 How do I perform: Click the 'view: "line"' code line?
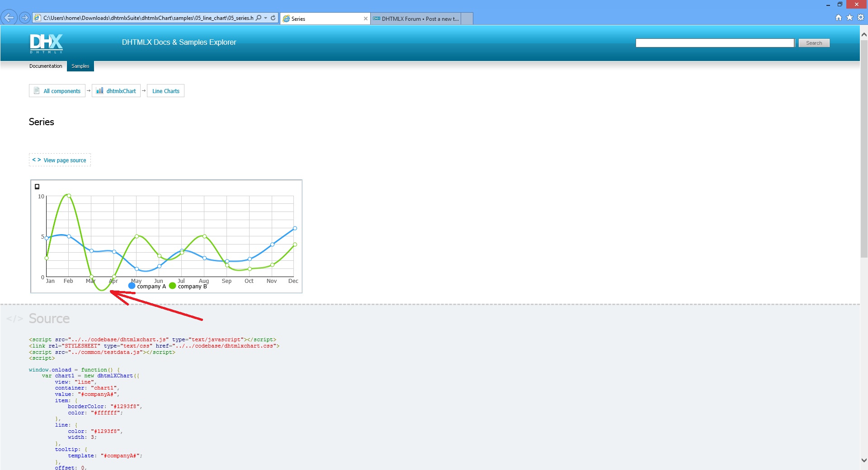pos(75,382)
